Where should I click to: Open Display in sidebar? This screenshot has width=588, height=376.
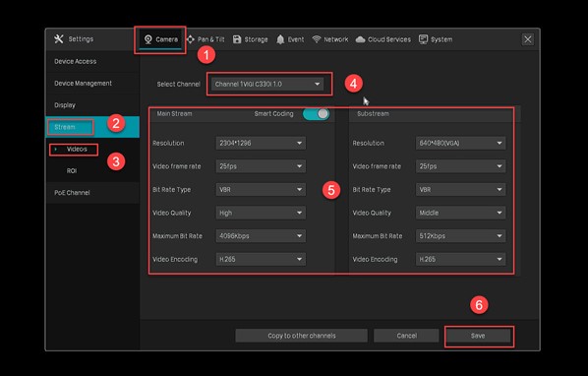pyautogui.click(x=92, y=105)
